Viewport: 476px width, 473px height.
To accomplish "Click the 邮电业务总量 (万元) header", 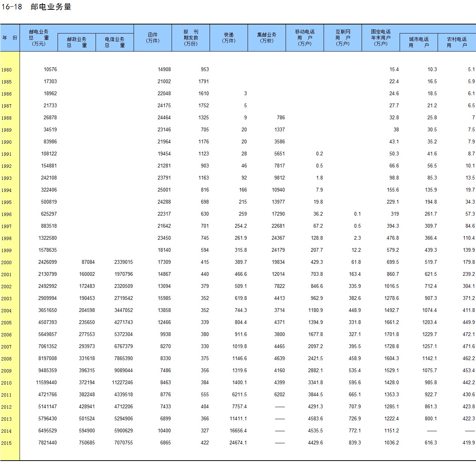I will (39, 38).
